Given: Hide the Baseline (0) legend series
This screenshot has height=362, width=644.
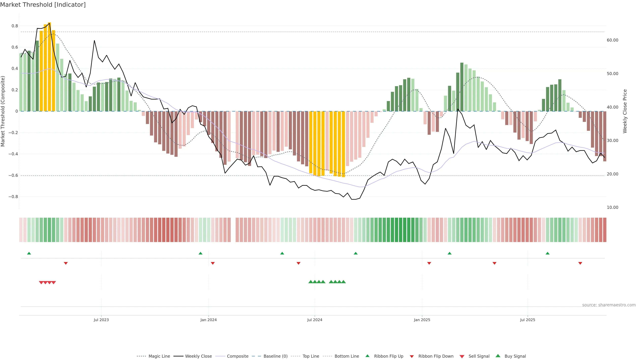Looking at the screenshot, I should (x=275, y=356).
